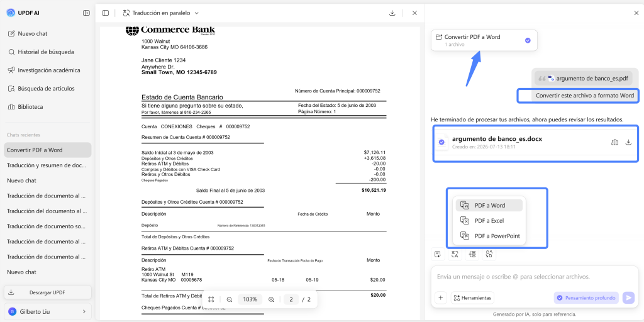The width and height of the screenshot is (644, 322).
Task: Click the convert format icon above message box
Action: click(489, 254)
